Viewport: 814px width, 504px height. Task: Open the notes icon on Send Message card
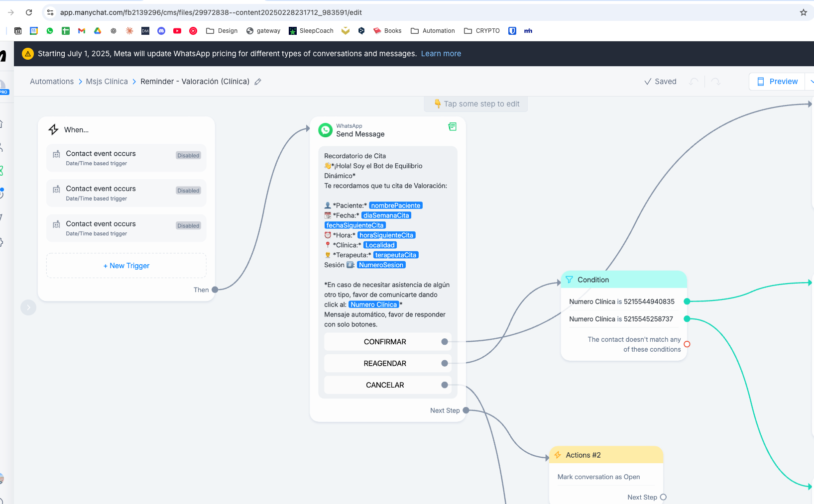point(453,127)
